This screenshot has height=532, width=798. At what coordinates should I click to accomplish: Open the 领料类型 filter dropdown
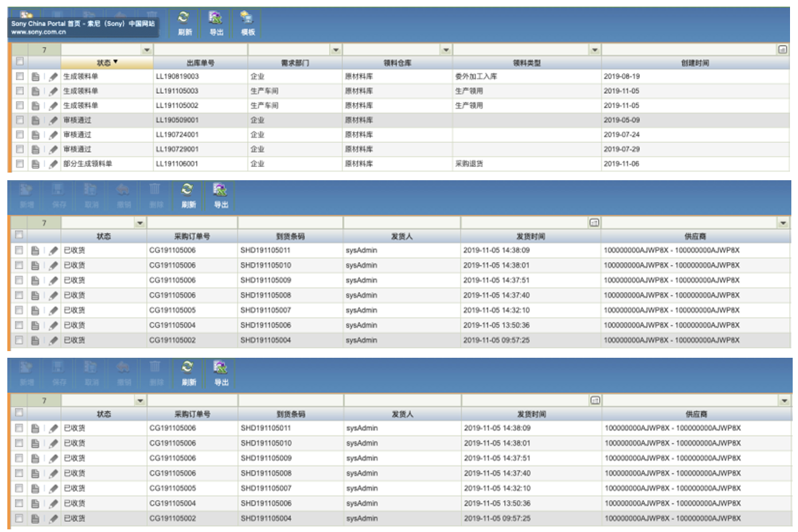[594, 50]
